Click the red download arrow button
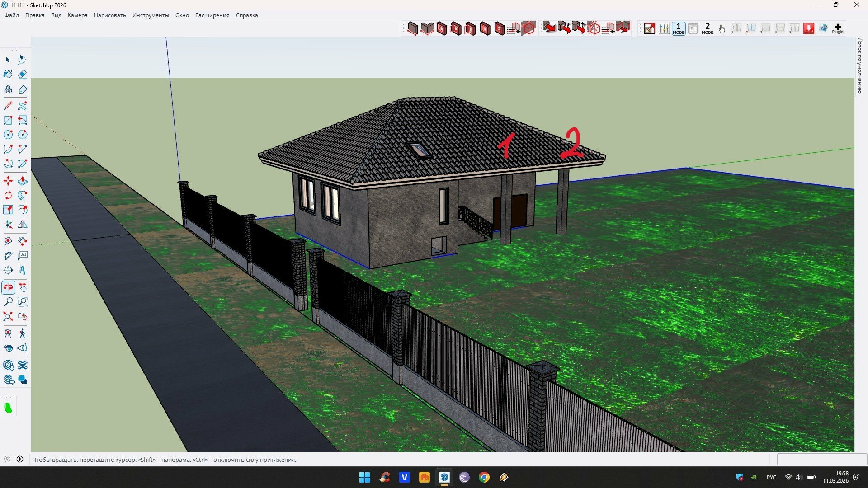 point(809,28)
